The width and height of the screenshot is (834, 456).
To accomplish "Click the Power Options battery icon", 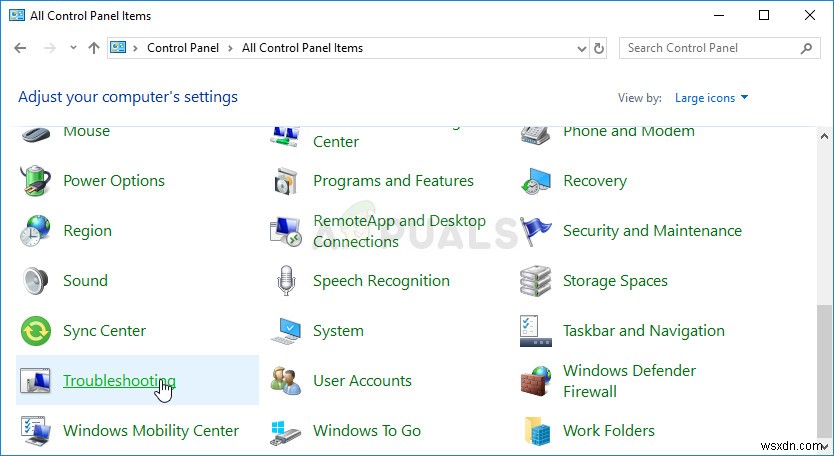I will pyautogui.click(x=36, y=181).
